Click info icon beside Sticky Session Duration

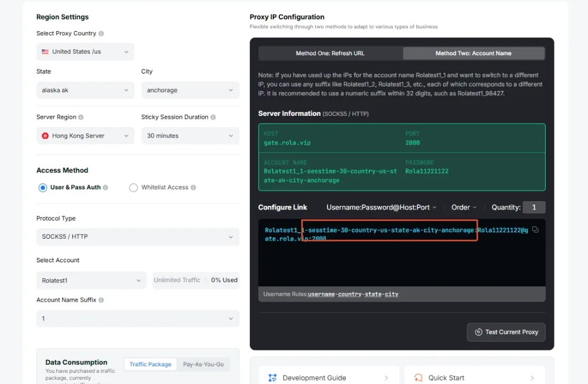(213, 117)
